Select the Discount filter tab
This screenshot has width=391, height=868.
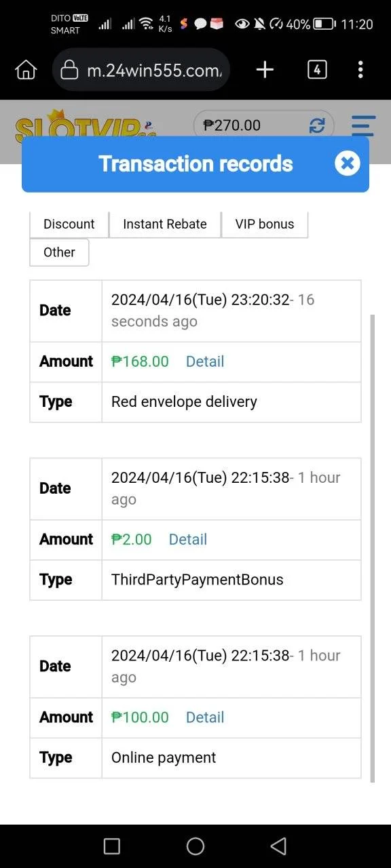point(69,224)
